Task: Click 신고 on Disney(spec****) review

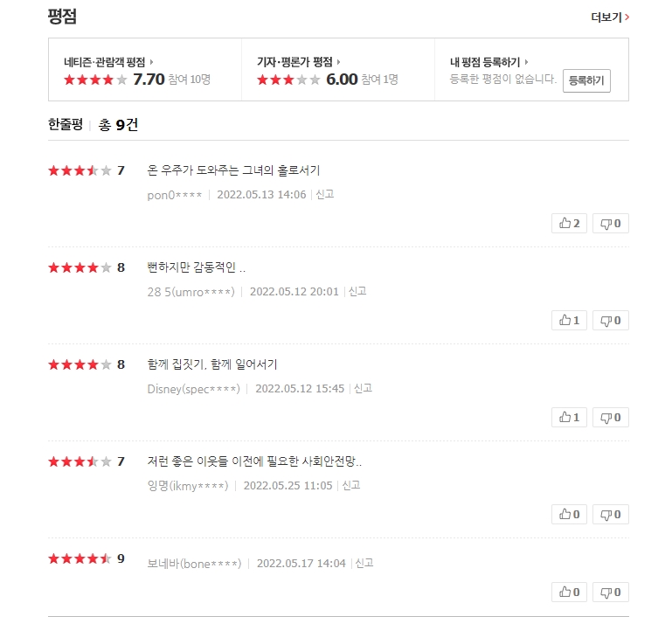Action: [364, 388]
